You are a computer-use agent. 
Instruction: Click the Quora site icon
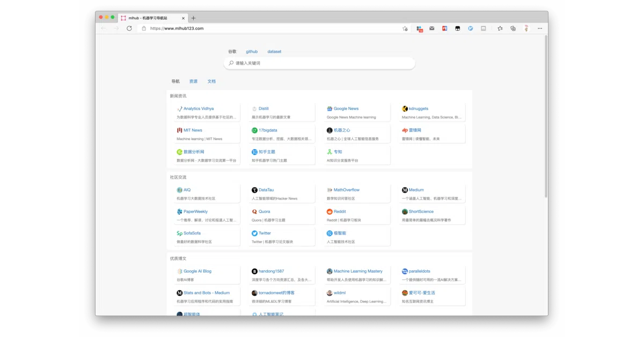(255, 212)
